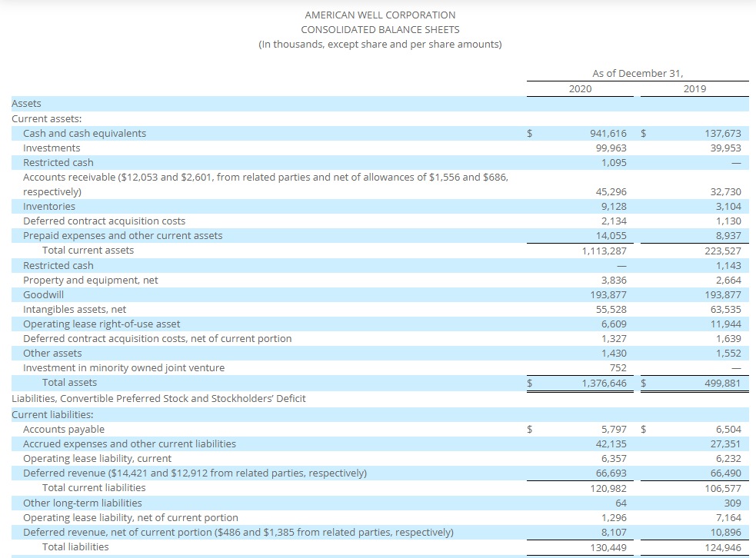Click the 'Total current assets' label
Screen dimensions: 756x558
88,250
